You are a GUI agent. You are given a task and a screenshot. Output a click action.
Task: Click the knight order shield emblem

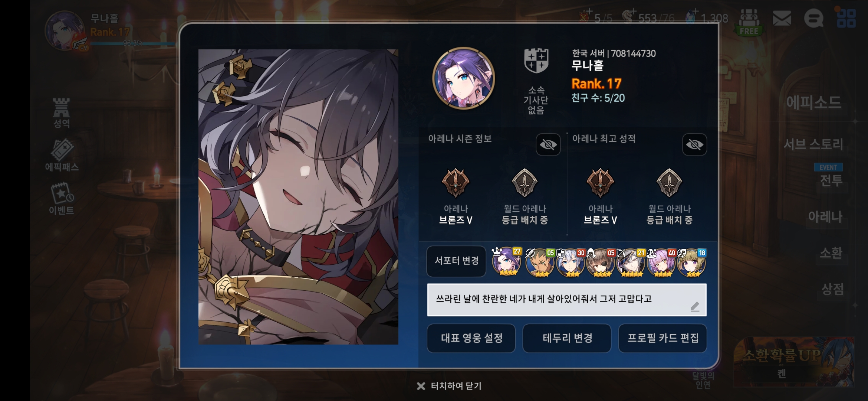pos(536,61)
